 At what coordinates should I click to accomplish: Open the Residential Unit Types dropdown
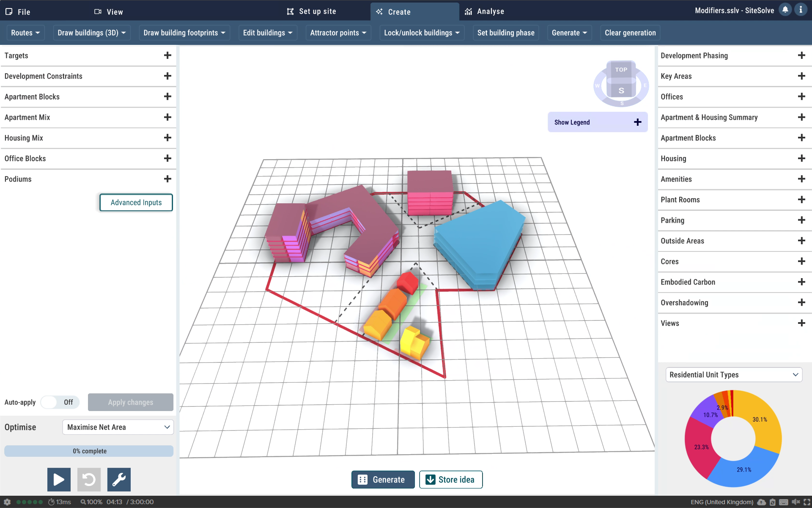tap(734, 375)
